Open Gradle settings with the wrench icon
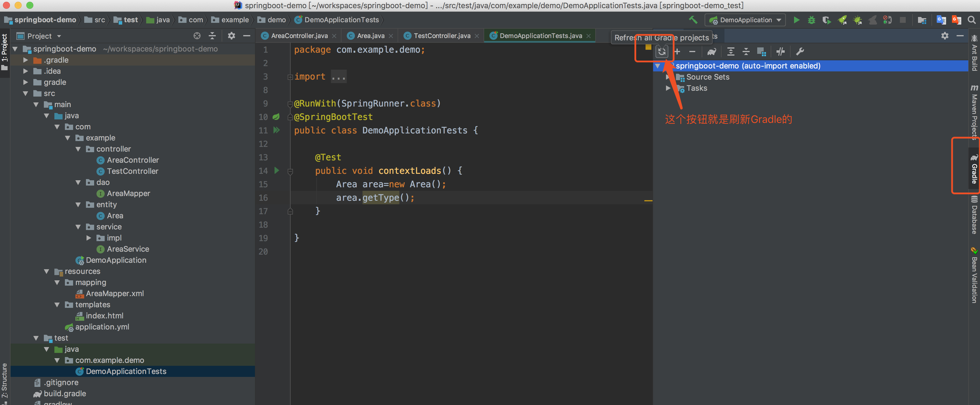The width and height of the screenshot is (980, 405). pos(800,51)
